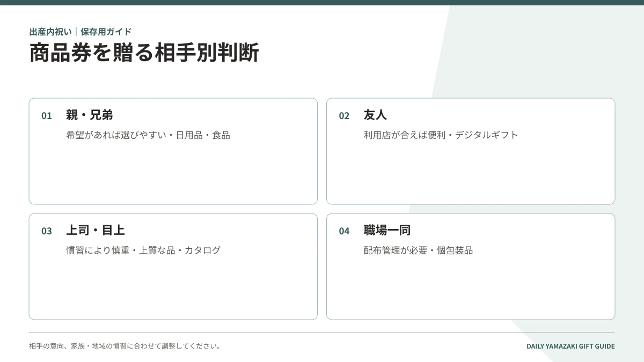Click the text 希望があれば選びやすい・日用品・食品

148,135
